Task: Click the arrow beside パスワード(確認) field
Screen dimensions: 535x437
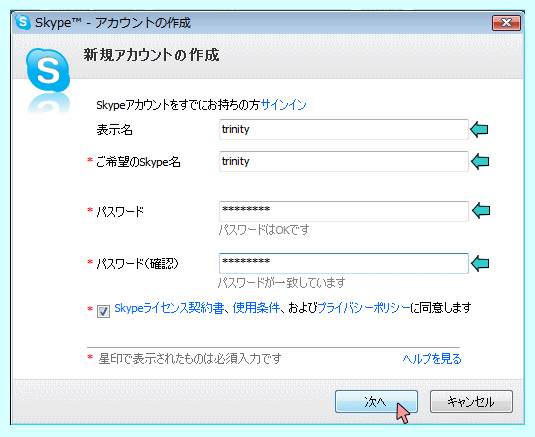Action: click(480, 263)
